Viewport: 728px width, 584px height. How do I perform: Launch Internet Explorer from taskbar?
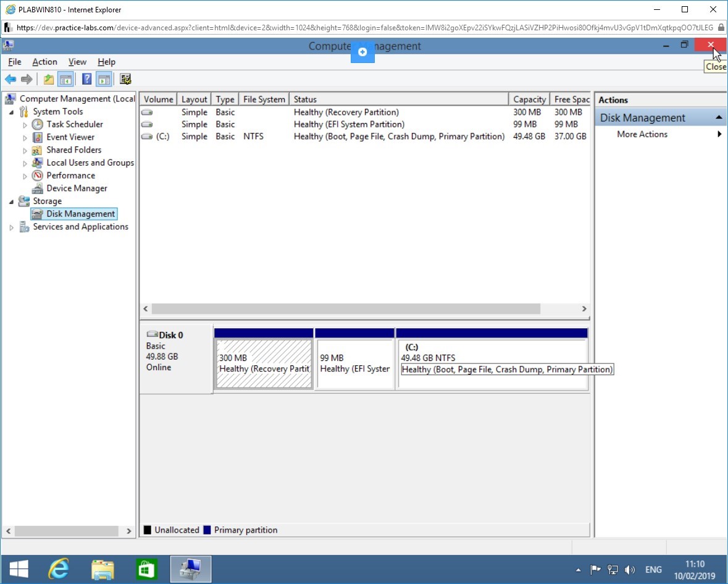pyautogui.click(x=59, y=569)
